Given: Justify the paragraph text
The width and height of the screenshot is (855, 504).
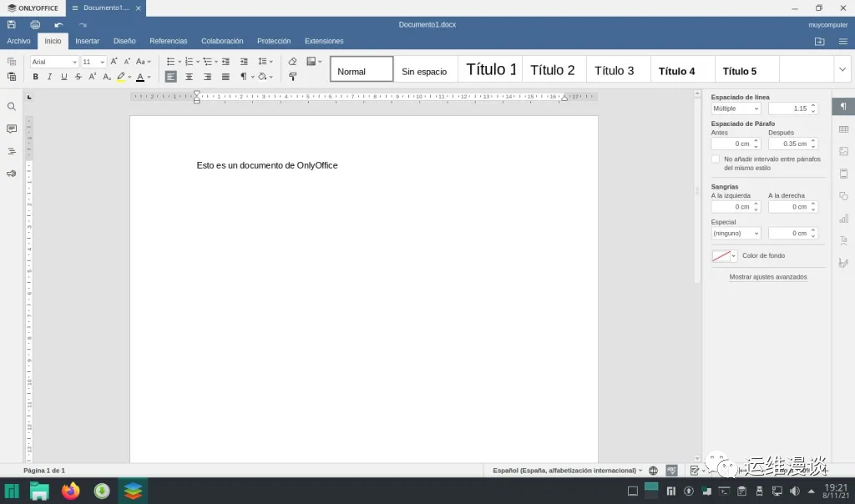Looking at the screenshot, I should pos(225,77).
